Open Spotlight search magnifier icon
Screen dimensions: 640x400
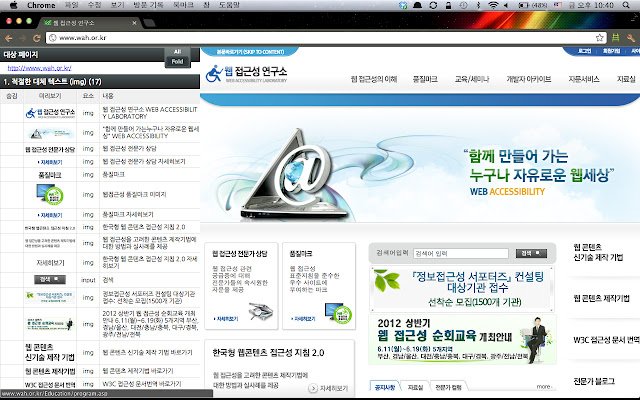626,5
